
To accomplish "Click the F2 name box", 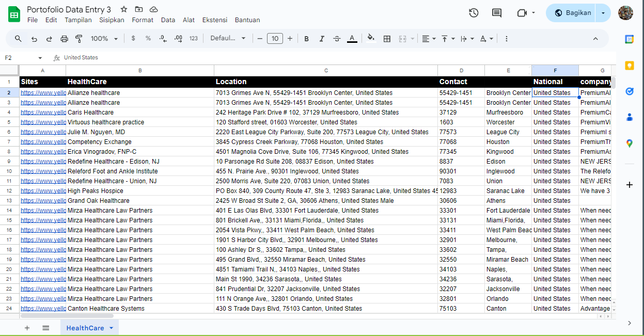I will tap(19, 58).
